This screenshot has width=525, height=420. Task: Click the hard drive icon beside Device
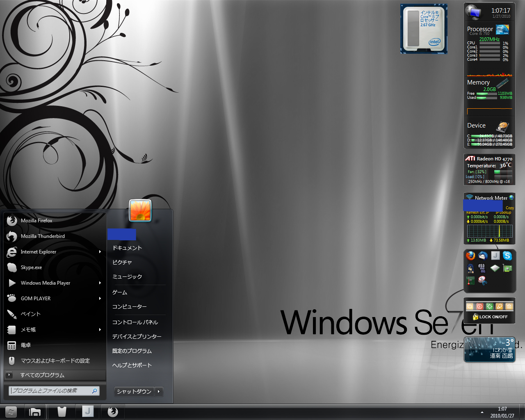tap(502, 127)
